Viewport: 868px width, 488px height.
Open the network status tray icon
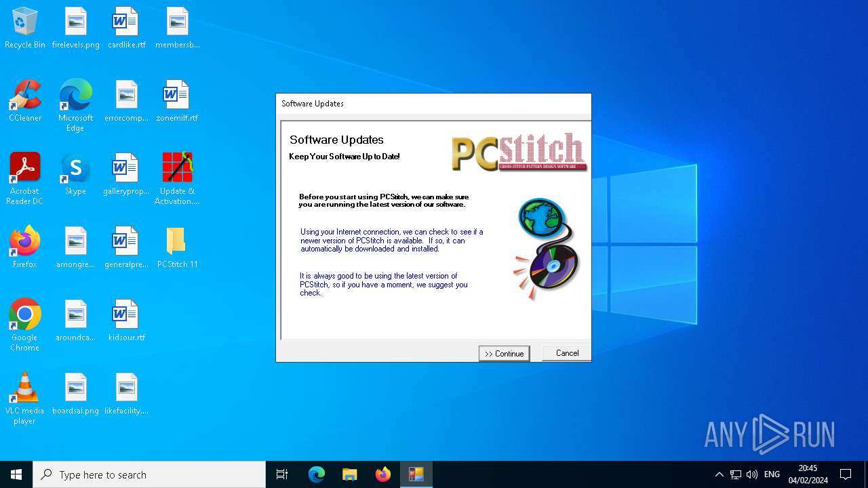tap(736, 474)
